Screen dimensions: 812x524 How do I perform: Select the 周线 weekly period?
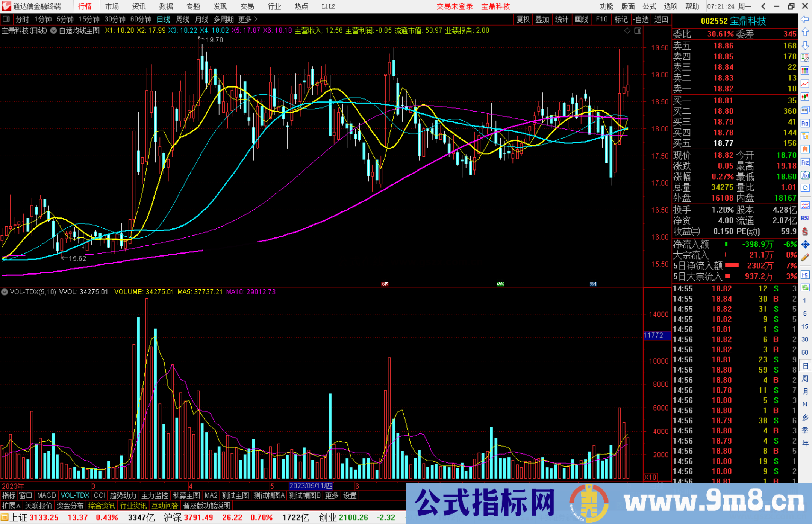point(183,19)
